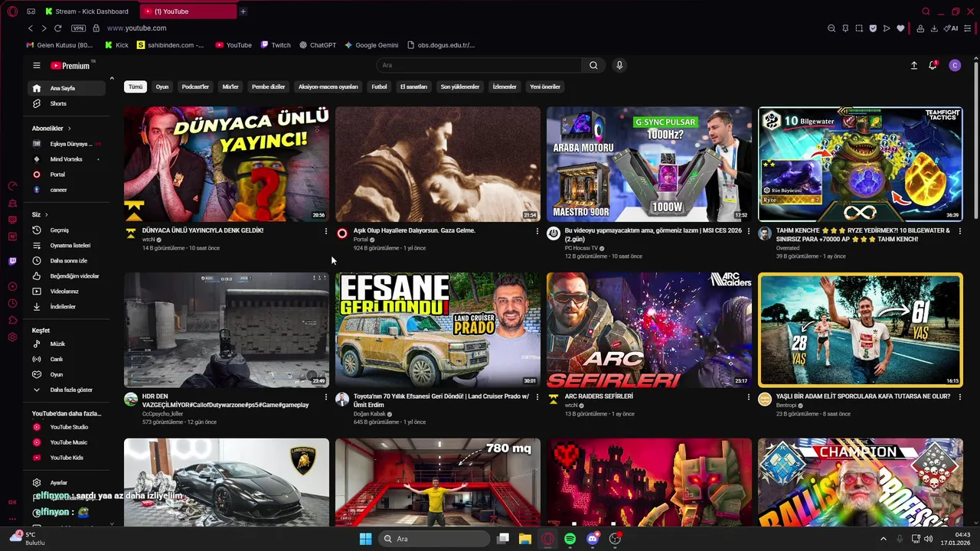The width and height of the screenshot is (980, 551).
Task: Go forward with browser forward arrow
Action: 44,28
